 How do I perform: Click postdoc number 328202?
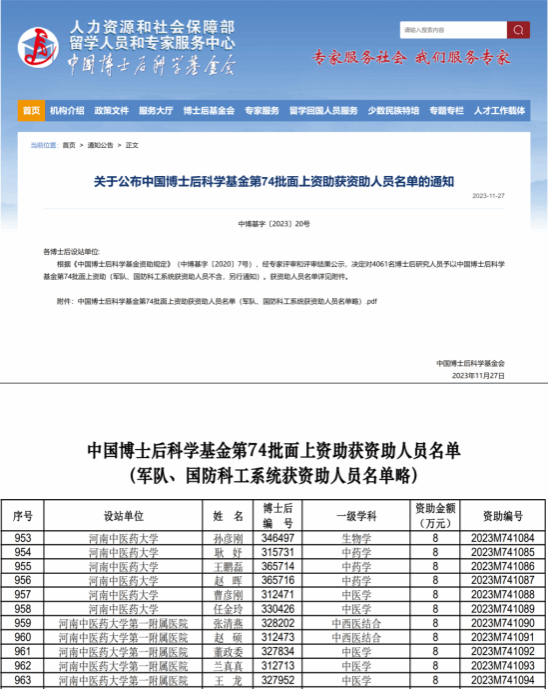278,623
